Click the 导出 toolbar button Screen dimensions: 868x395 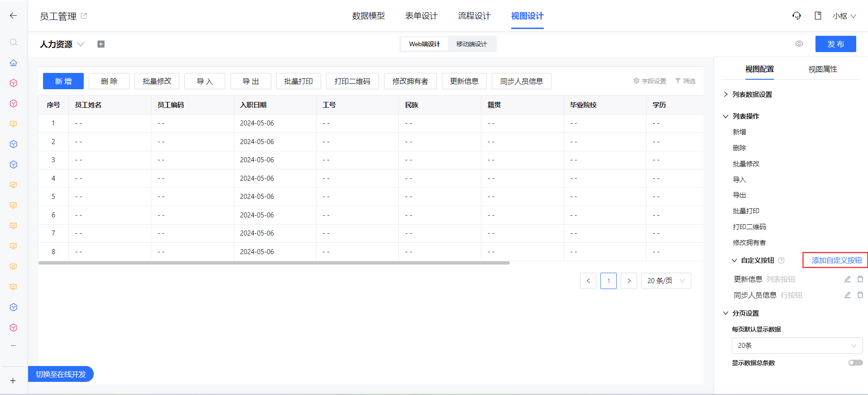tap(251, 81)
